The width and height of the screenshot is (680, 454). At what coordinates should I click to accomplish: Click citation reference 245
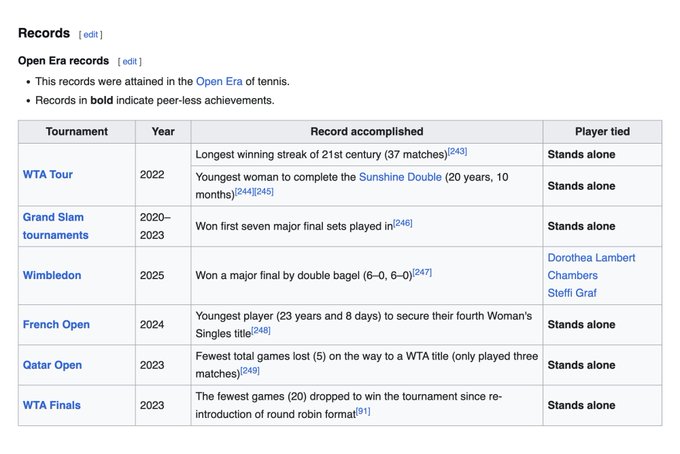(x=264, y=191)
